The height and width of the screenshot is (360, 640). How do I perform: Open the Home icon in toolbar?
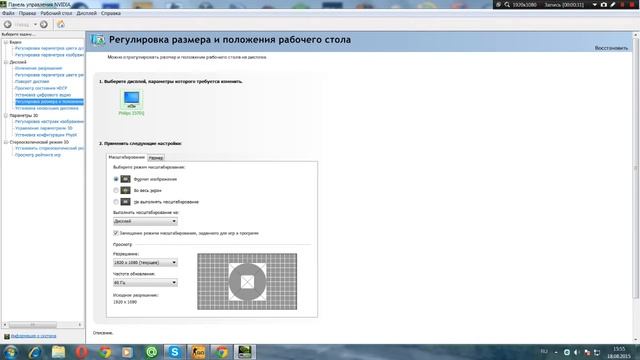61,24
